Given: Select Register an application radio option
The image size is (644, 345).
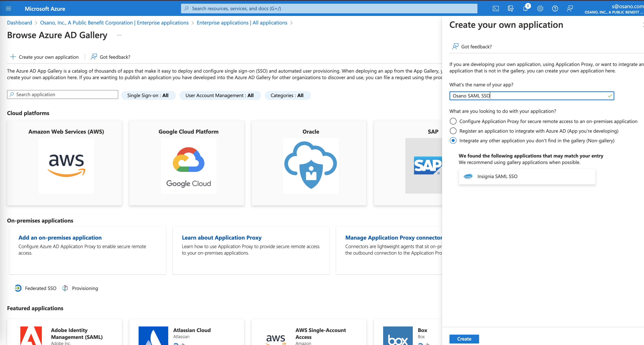Looking at the screenshot, I should [453, 131].
